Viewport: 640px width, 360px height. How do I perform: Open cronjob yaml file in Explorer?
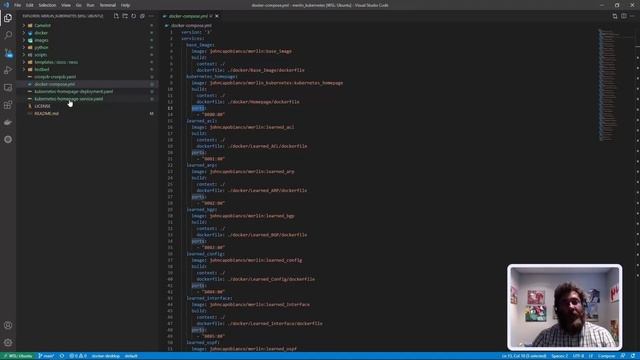point(55,77)
